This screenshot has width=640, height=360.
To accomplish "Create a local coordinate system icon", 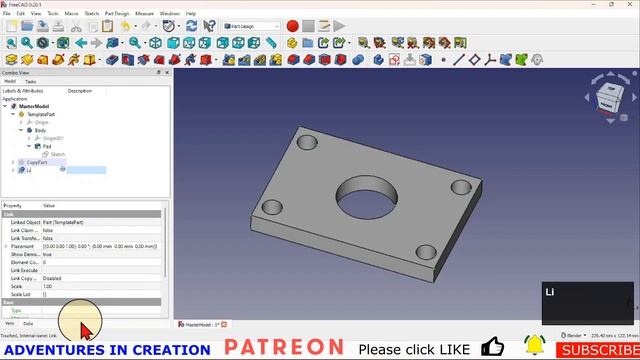I will click(490, 60).
